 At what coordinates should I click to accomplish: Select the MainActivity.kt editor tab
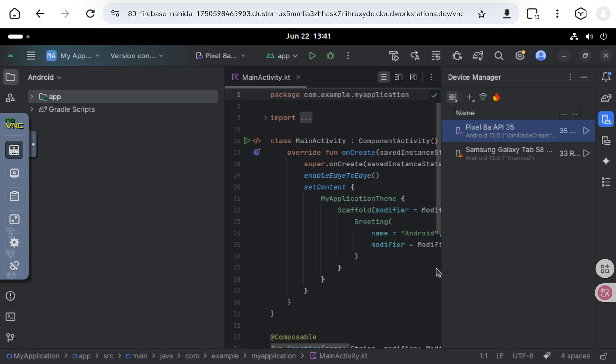[266, 77]
